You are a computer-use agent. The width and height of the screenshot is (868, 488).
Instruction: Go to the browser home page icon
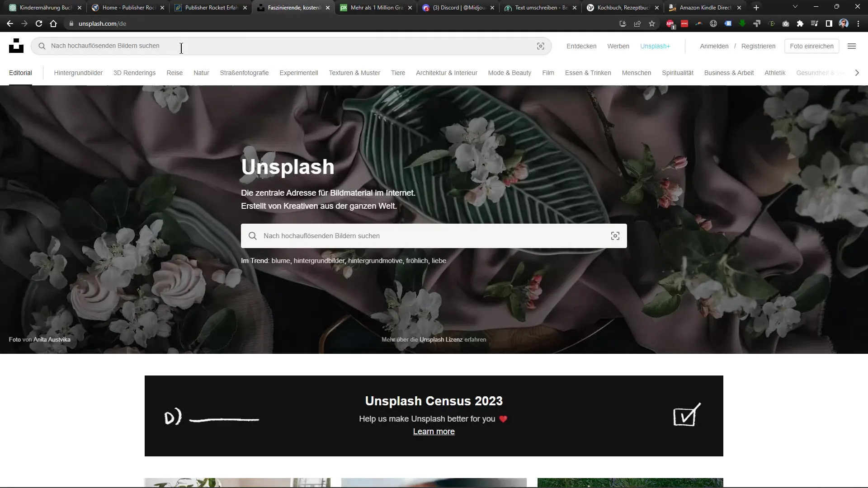[53, 23]
